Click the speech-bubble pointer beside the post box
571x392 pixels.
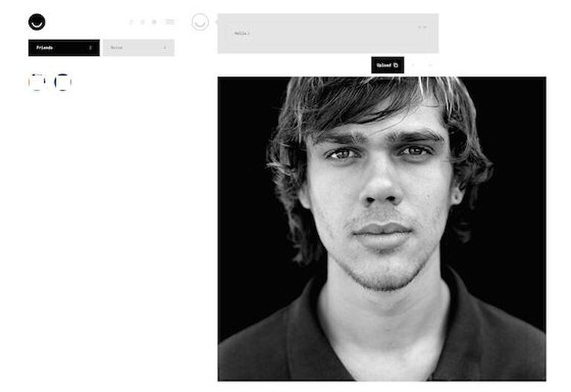tap(216, 22)
